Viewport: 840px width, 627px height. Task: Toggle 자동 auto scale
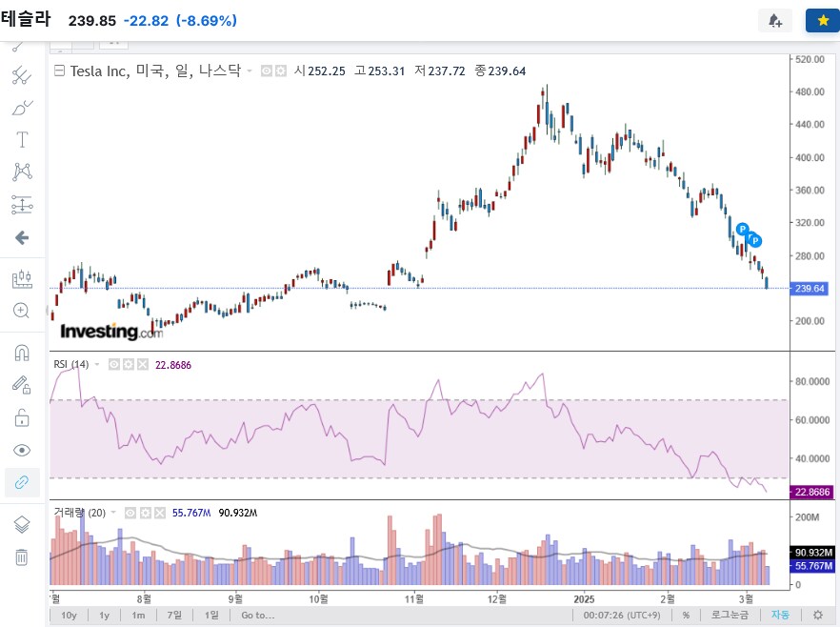pos(780,616)
